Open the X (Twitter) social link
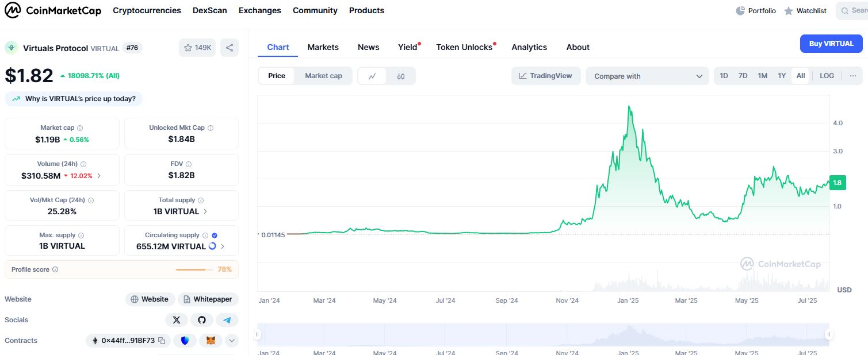The width and height of the screenshot is (868, 355). pos(177,320)
